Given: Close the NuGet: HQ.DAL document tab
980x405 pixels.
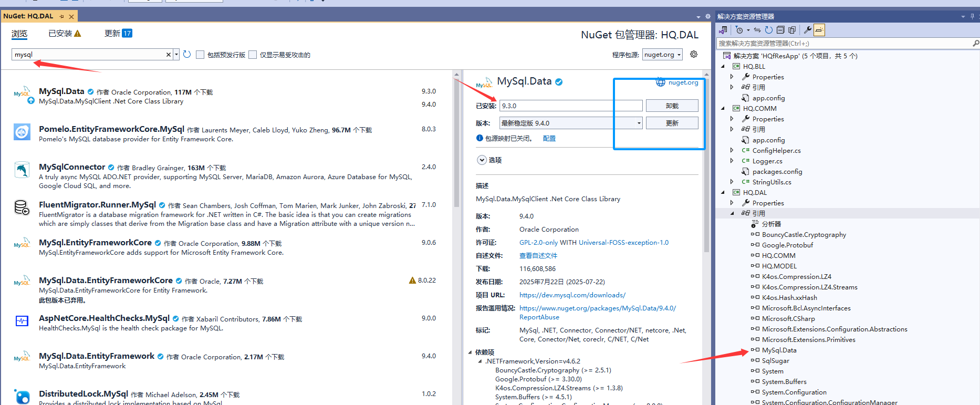Looking at the screenshot, I should coord(71,17).
